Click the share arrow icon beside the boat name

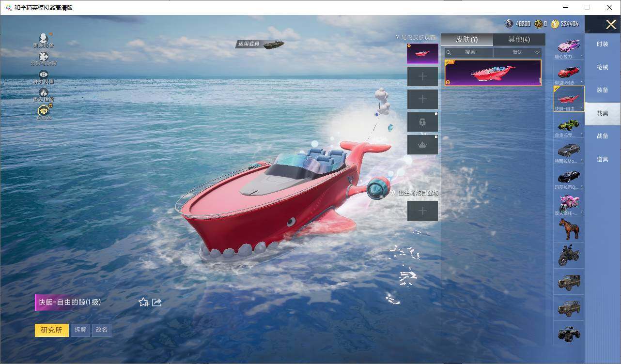click(156, 302)
